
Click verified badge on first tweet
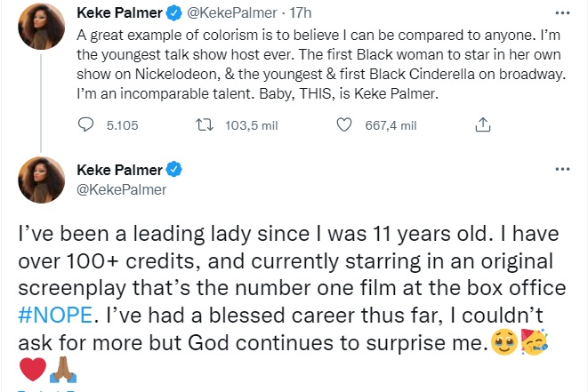pos(175,15)
